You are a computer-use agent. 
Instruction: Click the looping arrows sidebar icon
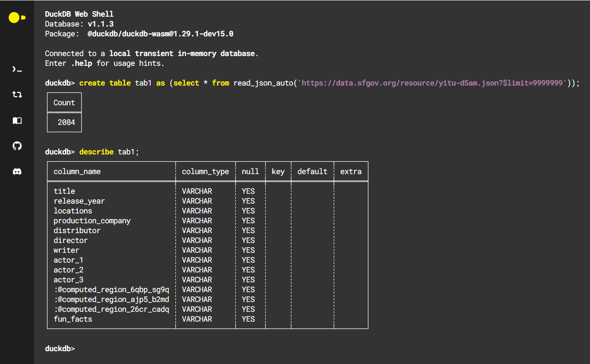click(x=17, y=95)
